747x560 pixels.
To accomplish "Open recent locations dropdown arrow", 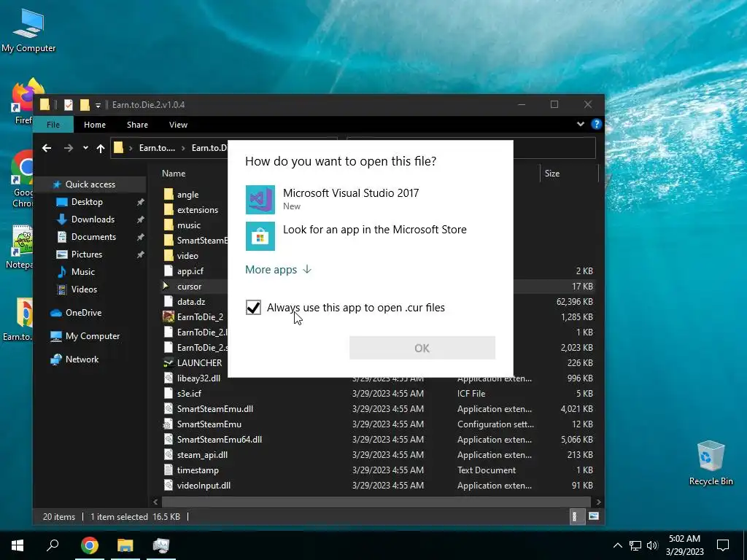I will [85, 148].
